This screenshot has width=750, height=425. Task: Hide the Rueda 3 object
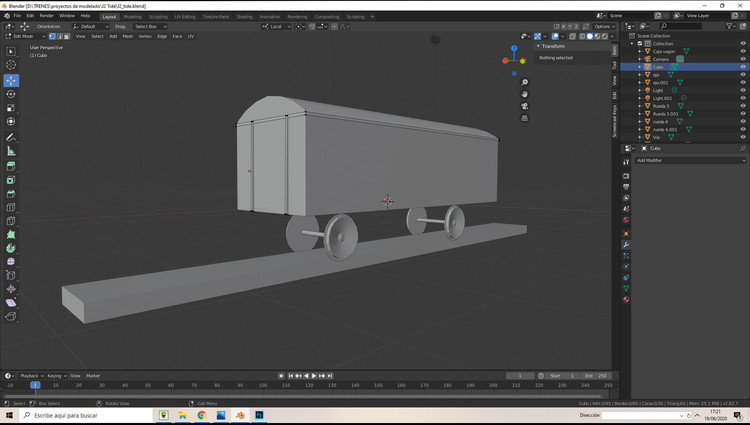pos(743,106)
